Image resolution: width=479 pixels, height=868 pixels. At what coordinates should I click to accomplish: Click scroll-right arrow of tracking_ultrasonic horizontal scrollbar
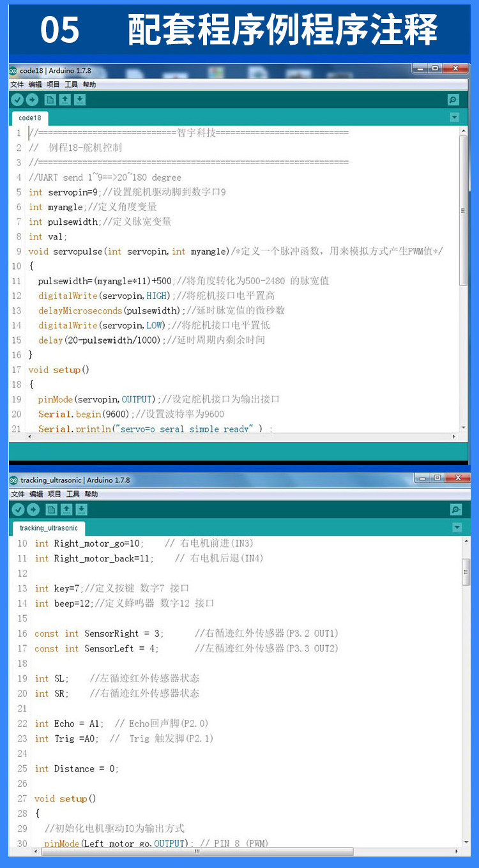point(457,851)
